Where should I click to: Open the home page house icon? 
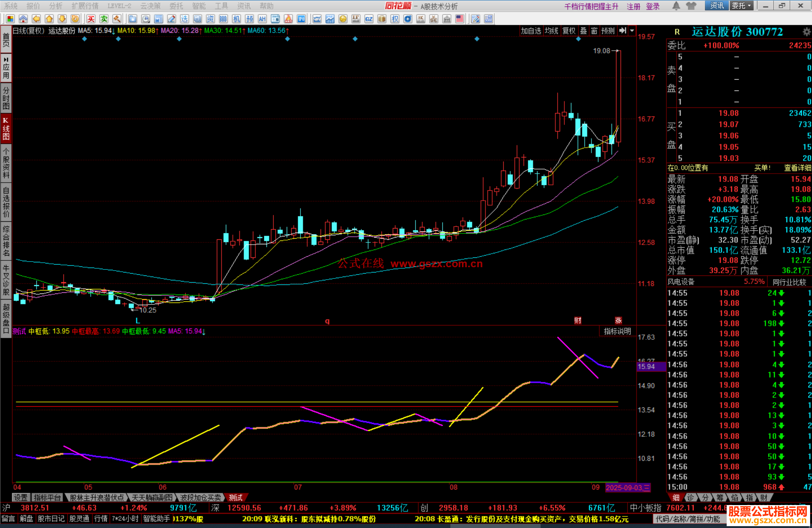(x=23, y=19)
